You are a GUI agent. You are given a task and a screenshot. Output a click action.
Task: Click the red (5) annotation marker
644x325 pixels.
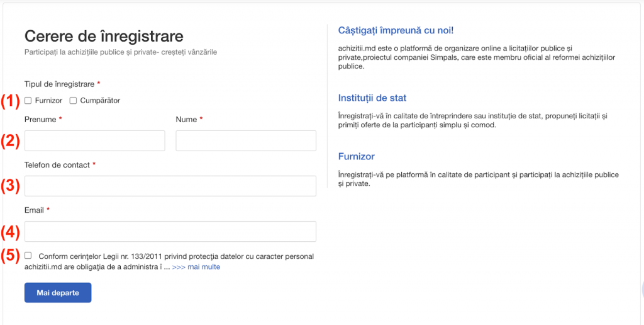pos(10,256)
